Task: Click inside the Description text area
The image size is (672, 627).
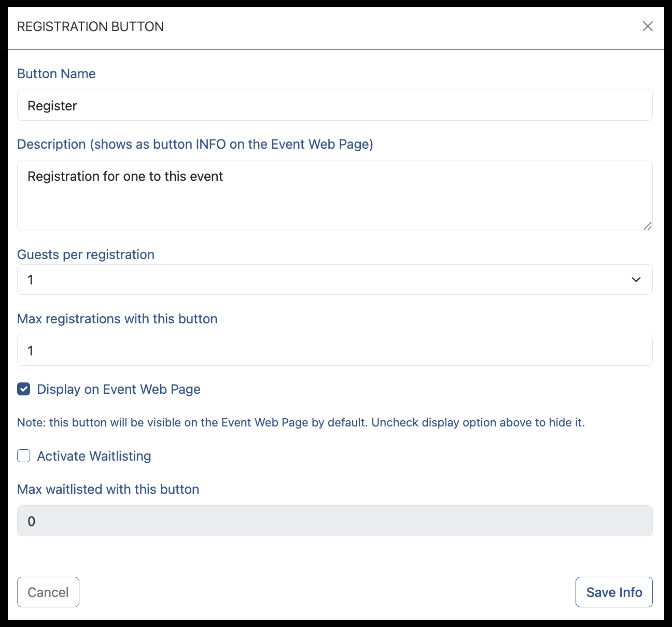Action: click(335, 196)
